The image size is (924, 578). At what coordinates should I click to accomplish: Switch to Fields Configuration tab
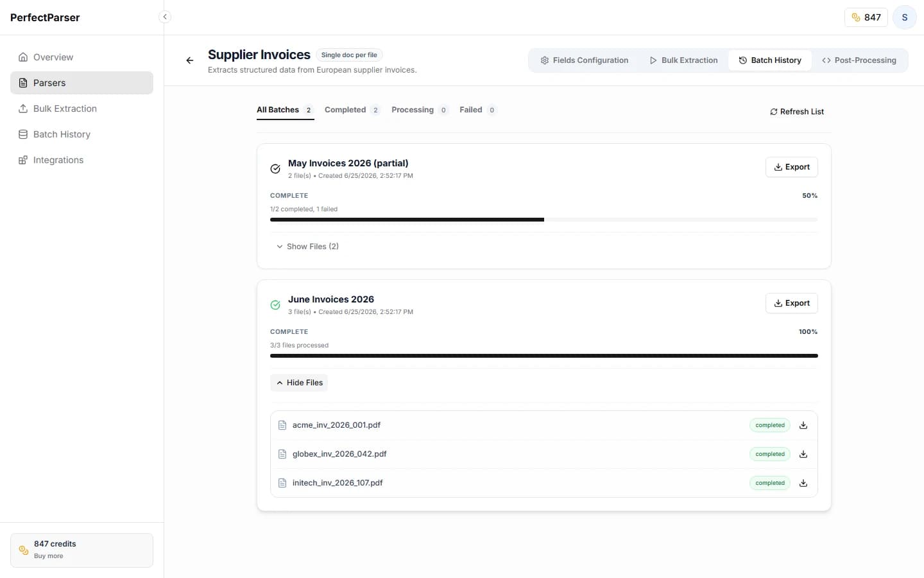[585, 60]
